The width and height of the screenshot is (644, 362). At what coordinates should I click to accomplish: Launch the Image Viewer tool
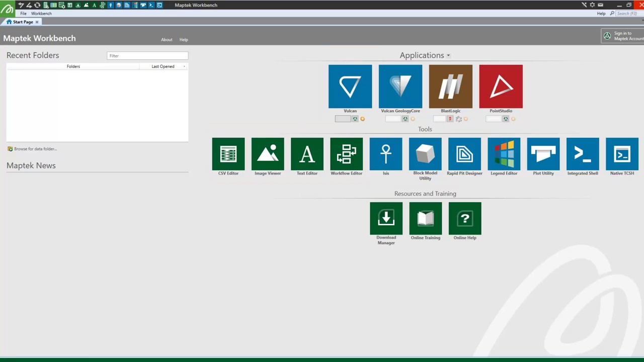point(268,154)
